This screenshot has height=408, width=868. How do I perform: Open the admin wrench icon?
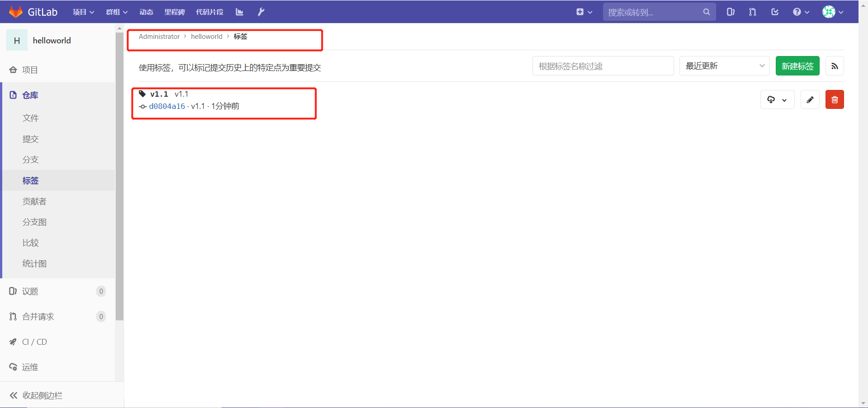261,12
